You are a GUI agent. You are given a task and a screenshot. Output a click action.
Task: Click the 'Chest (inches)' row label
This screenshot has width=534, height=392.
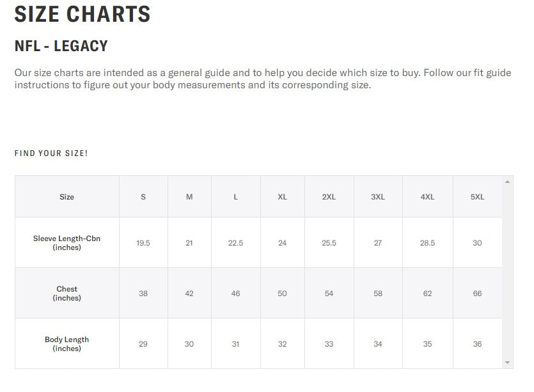[67, 294]
